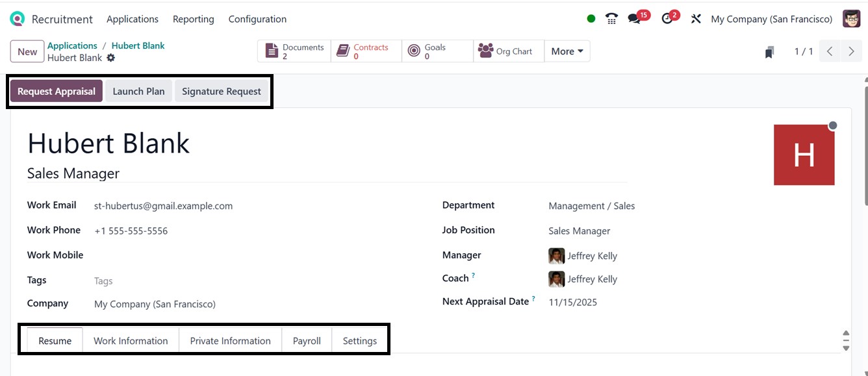The image size is (868, 376).
Task: Switch to the Work Information tab
Action: click(x=131, y=340)
